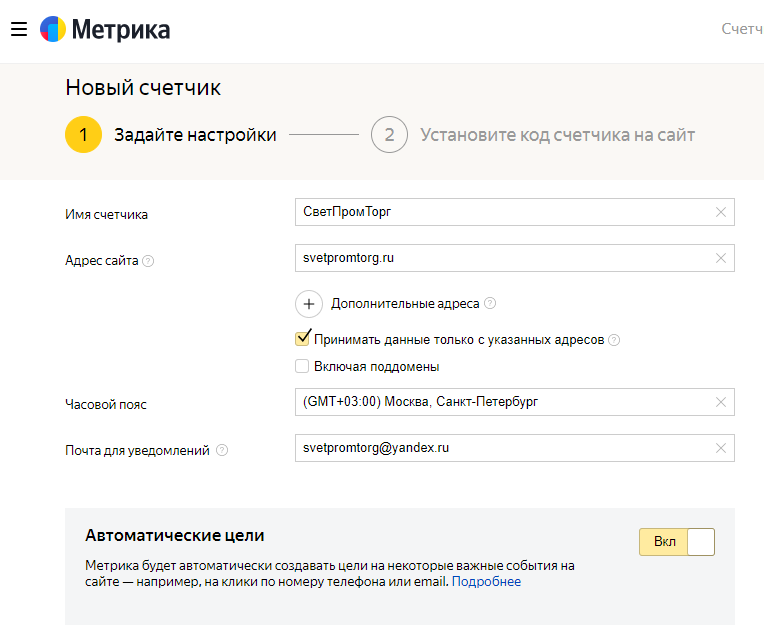Show help for site address label
The image size is (764, 631).
tap(148, 261)
